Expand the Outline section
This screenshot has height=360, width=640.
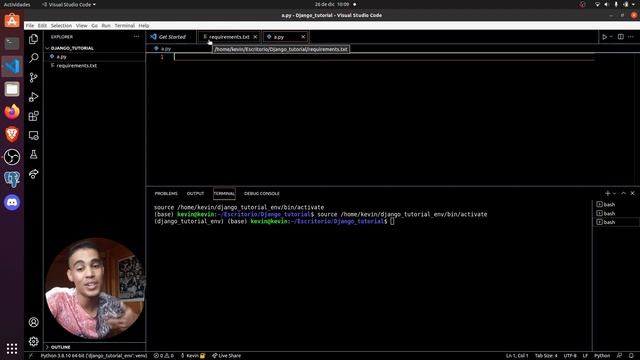(94, 347)
